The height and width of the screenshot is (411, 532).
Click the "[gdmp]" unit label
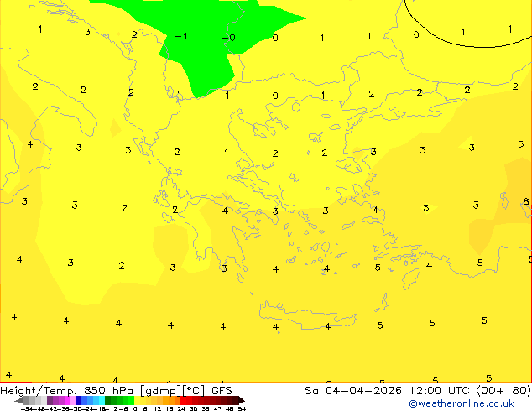[x=160, y=391]
